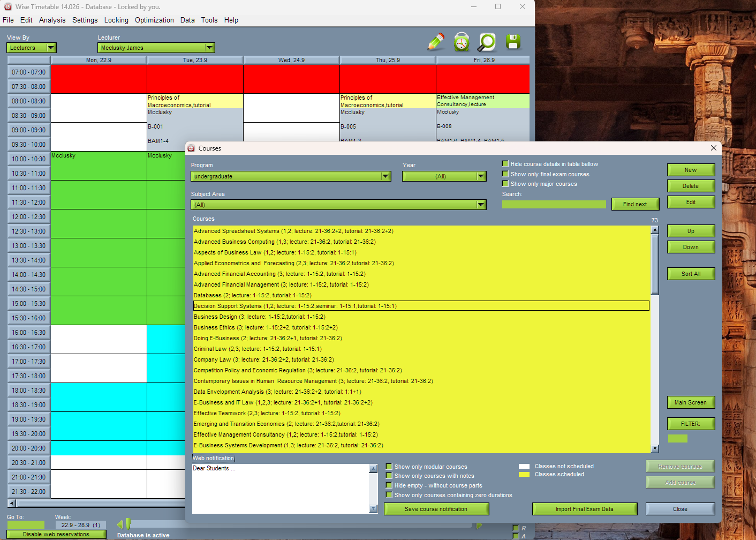Enable Hide course details in table below
This screenshot has width=756, height=540.
coord(505,164)
